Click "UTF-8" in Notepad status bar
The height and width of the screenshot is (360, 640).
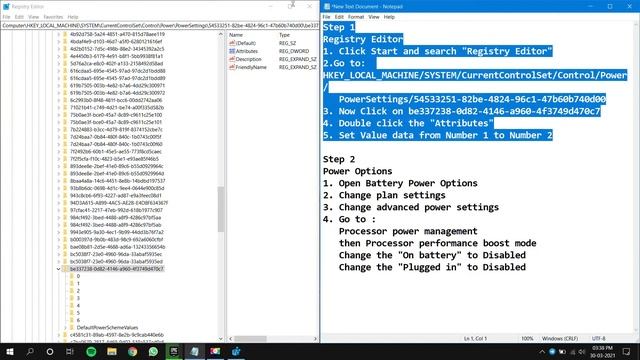click(x=599, y=338)
